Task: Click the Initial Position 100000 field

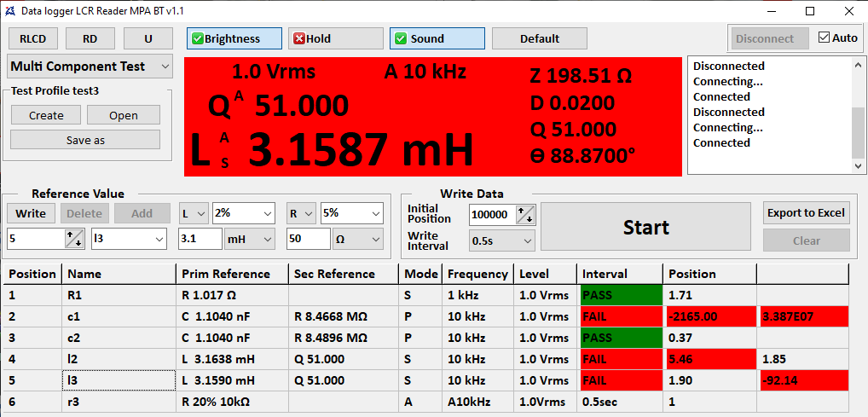Action: coord(492,214)
